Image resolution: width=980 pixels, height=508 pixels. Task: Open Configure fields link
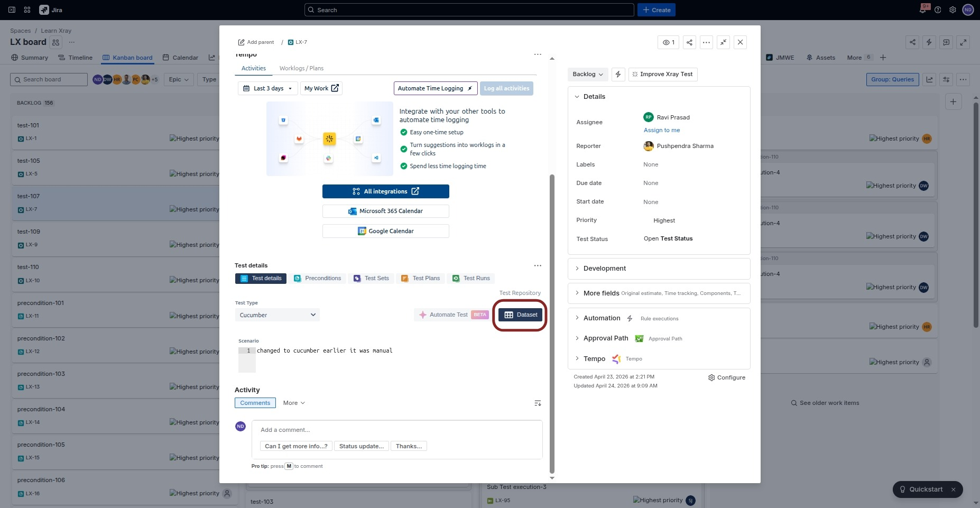pos(727,378)
